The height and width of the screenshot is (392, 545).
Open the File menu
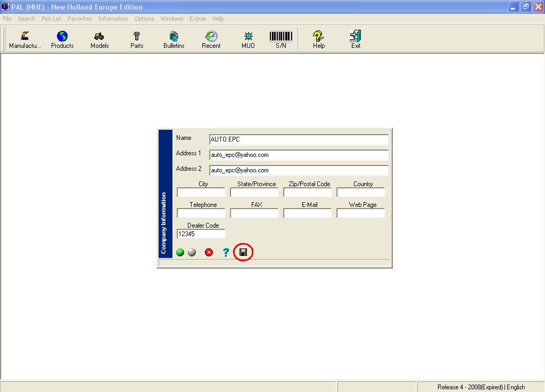coord(7,19)
